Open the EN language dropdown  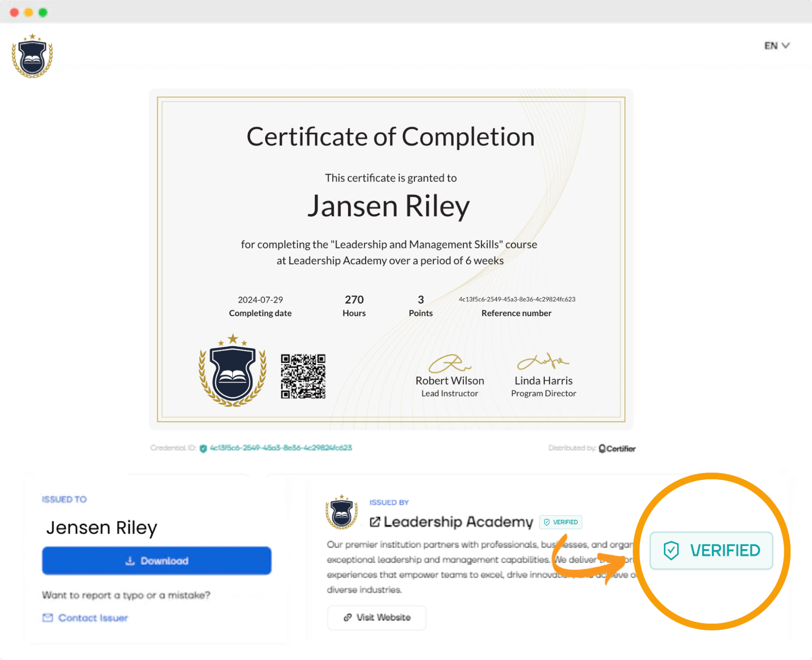[x=776, y=45]
